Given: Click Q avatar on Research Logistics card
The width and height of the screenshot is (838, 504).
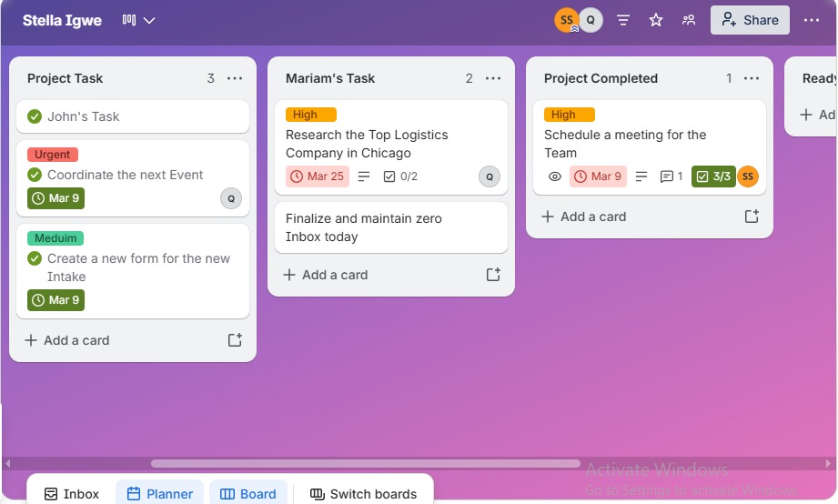Looking at the screenshot, I should tap(489, 176).
